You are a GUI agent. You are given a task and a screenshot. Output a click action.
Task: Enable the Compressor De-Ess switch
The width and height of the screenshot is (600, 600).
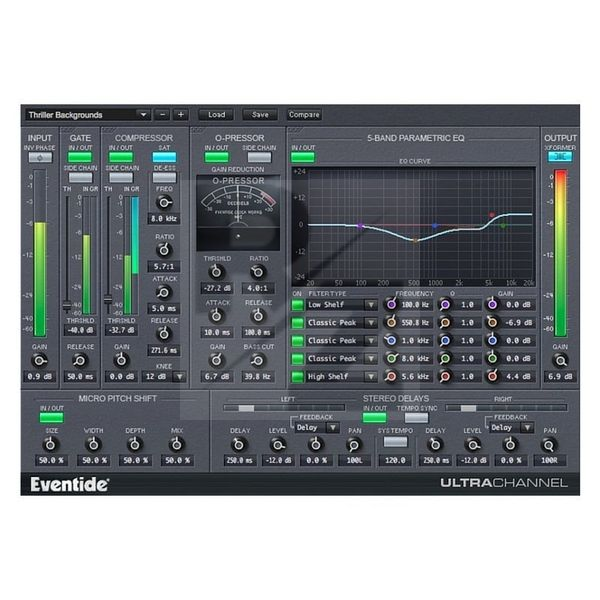click(x=164, y=177)
